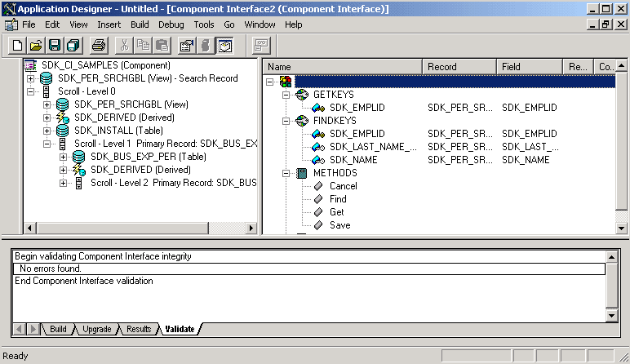Viewport: 630px width, 364px height.
Task: Collapse the root Component Interface node
Action: pos(269,82)
